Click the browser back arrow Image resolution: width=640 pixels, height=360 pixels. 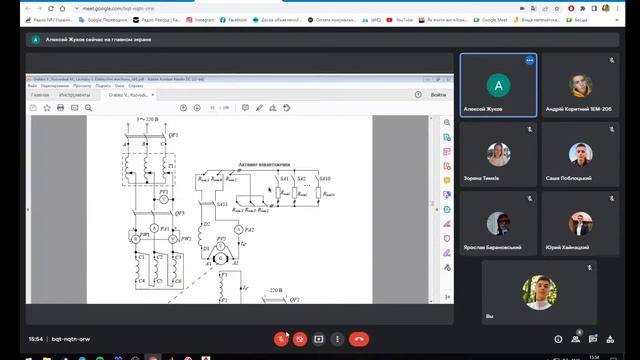(27, 8)
